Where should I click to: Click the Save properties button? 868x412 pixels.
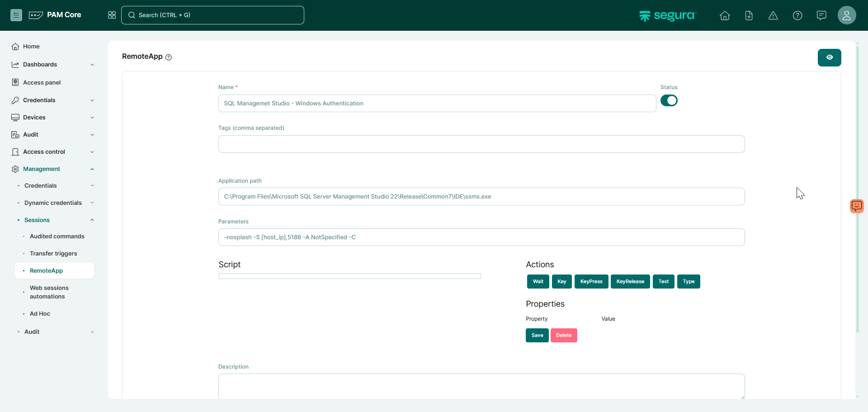point(537,335)
